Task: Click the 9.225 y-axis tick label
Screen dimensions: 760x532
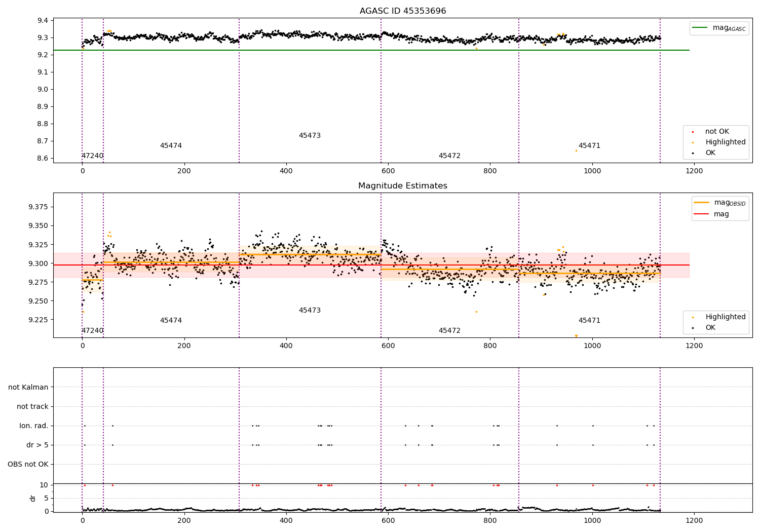Action: 39,320
